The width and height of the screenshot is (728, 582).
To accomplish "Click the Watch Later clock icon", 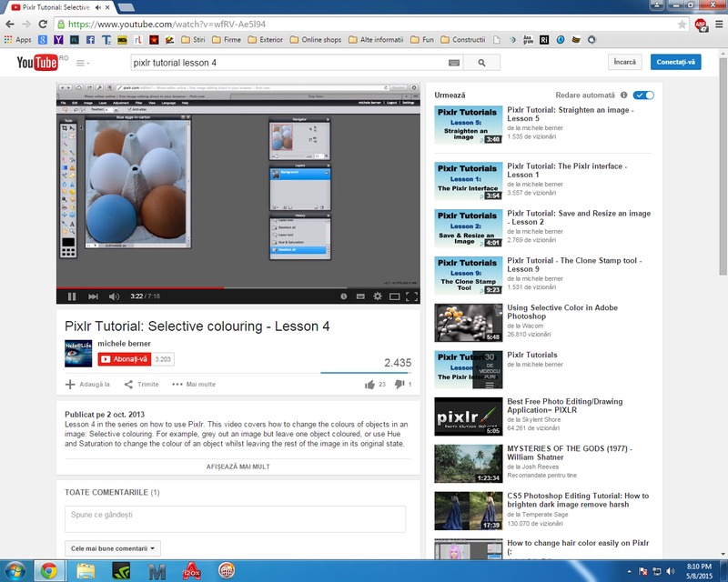I will [344, 296].
